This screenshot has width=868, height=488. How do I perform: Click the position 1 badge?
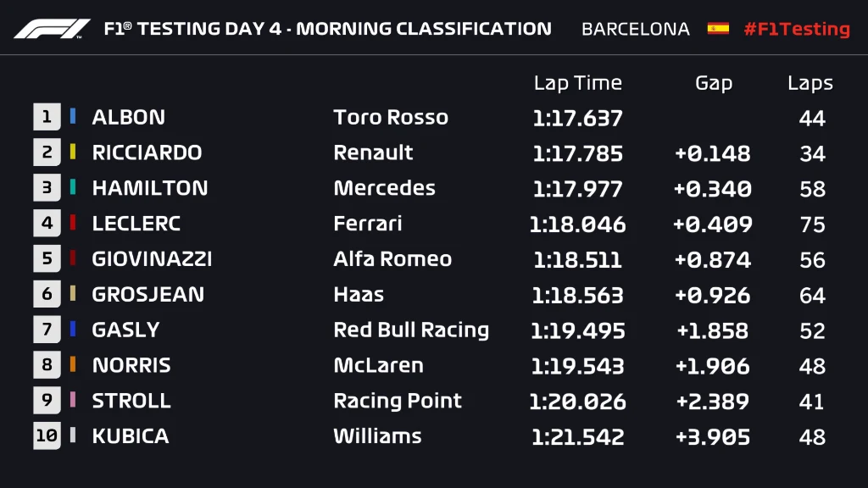(x=47, y=117)
